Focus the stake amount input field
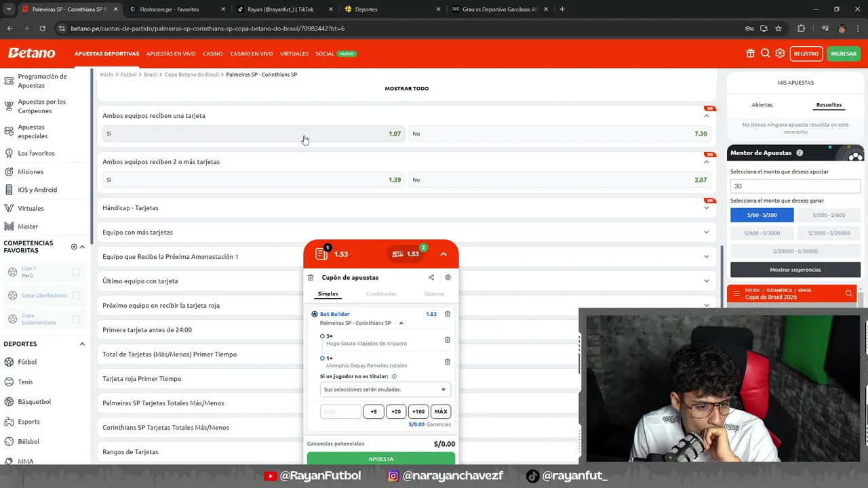Image resolution: width=868 pixels, height=488 pixels. (340, 411)
